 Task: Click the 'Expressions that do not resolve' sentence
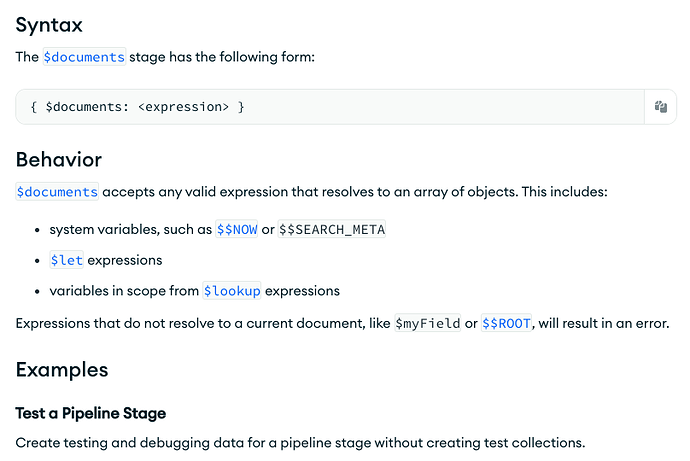(x=200, y=323)
